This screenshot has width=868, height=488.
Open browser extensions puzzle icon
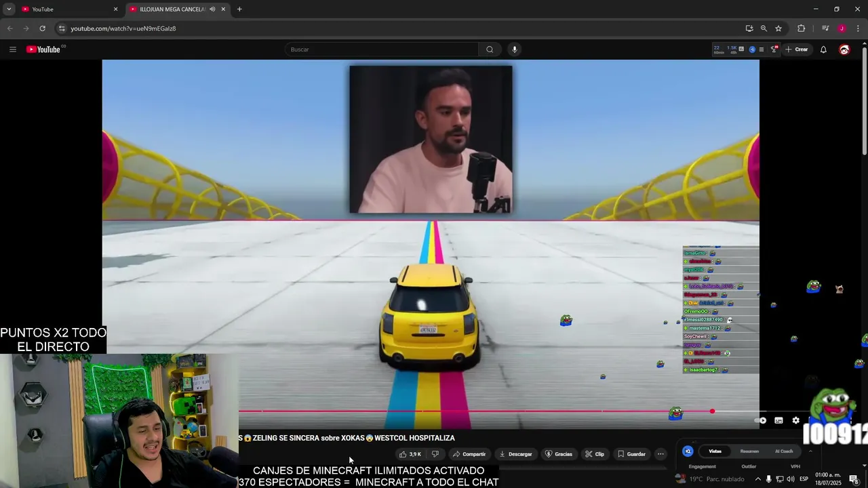[x=802, y=28]
